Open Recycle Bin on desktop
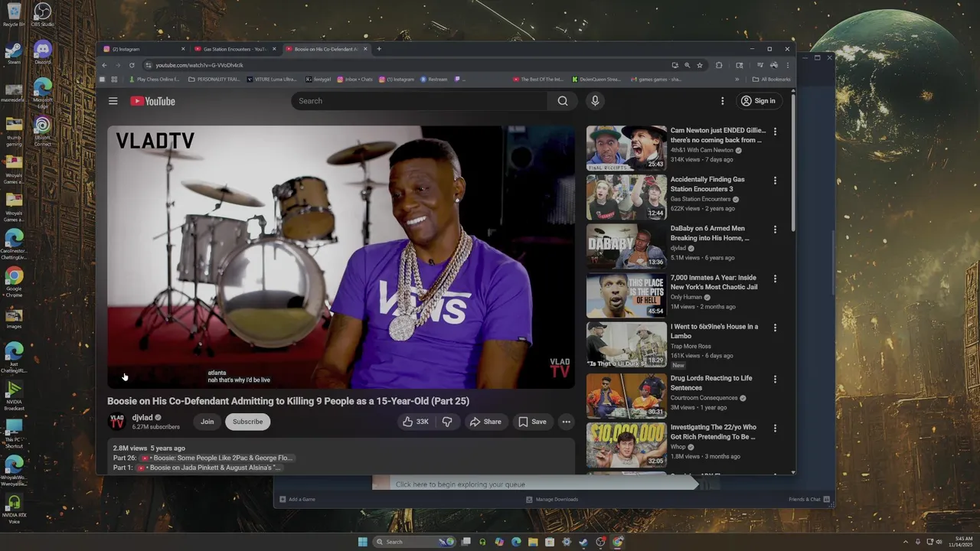980x551 pixels. tap(14, 14)
